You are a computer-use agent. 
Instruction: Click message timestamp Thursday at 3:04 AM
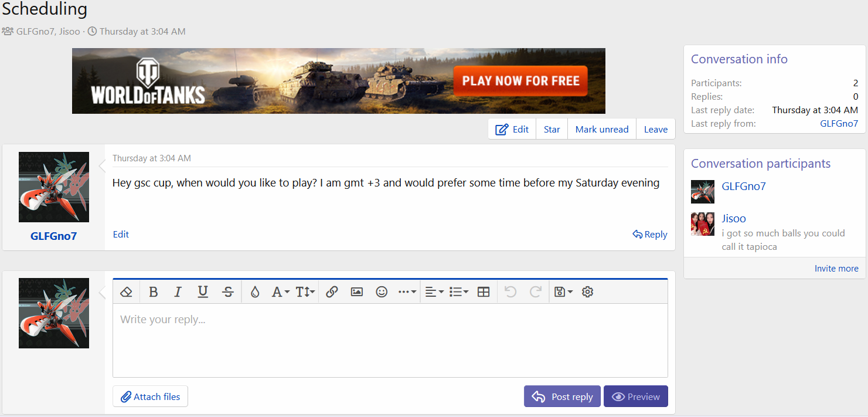pyautogui.click(x=152, y=158)
